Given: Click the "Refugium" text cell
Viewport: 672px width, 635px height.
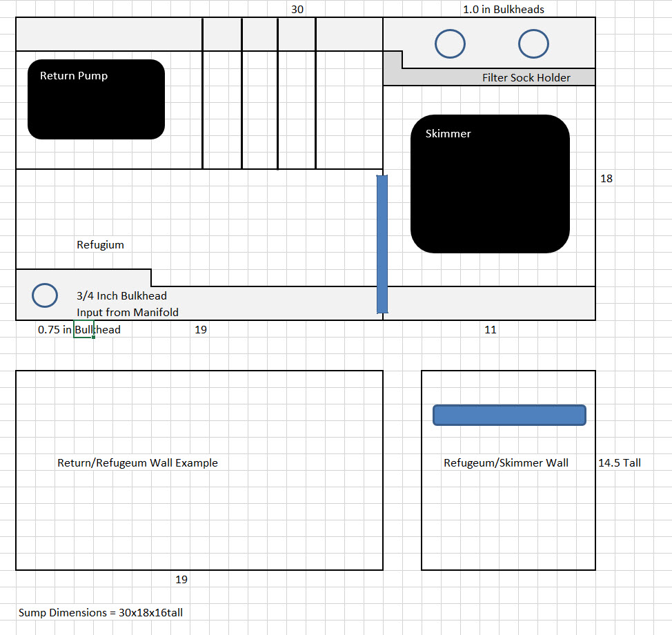Looking at the screenshot, I should (100, 245).
